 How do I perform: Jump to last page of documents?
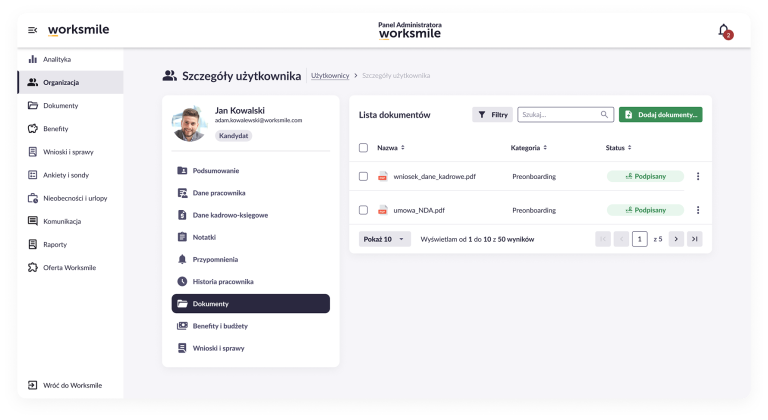[695, 239]
